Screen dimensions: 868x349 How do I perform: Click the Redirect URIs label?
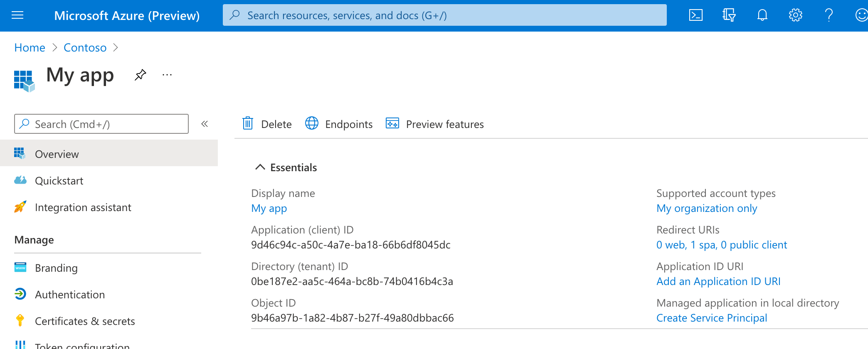coord(688,230)
